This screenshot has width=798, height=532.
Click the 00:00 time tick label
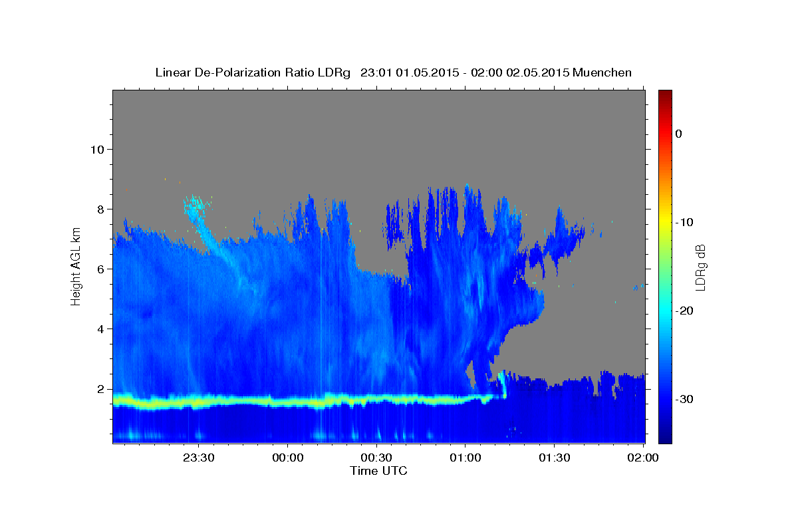288,458
